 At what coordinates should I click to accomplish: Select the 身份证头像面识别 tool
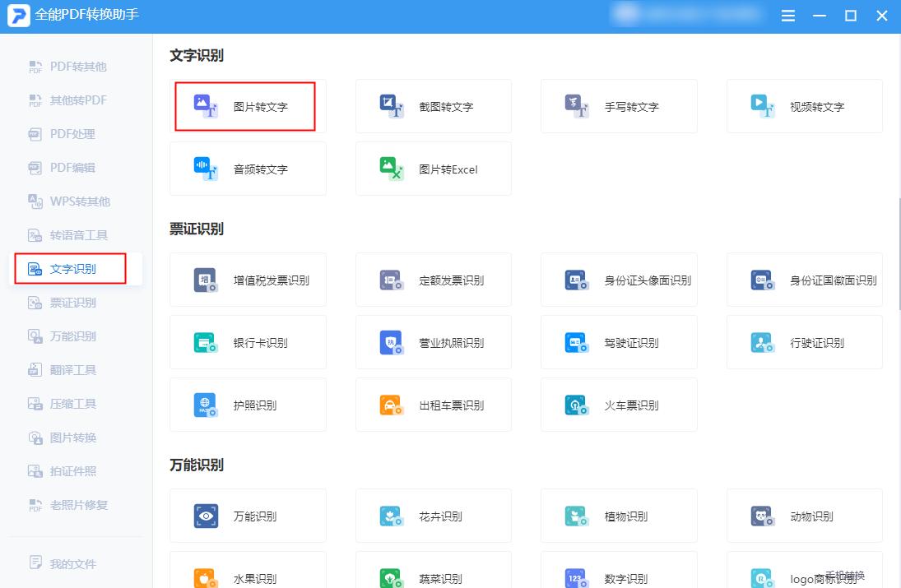click(619, 280)
